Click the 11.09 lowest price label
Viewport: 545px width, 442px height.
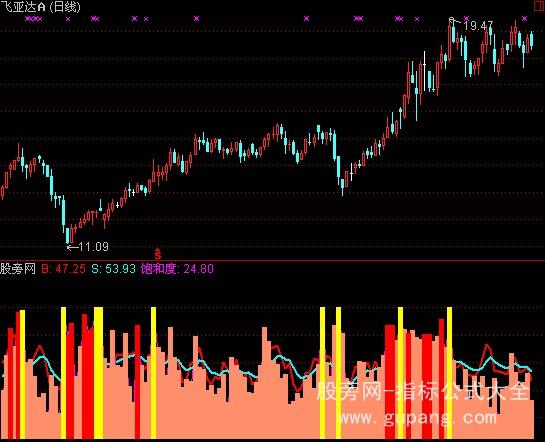click(x=93, y=247)
